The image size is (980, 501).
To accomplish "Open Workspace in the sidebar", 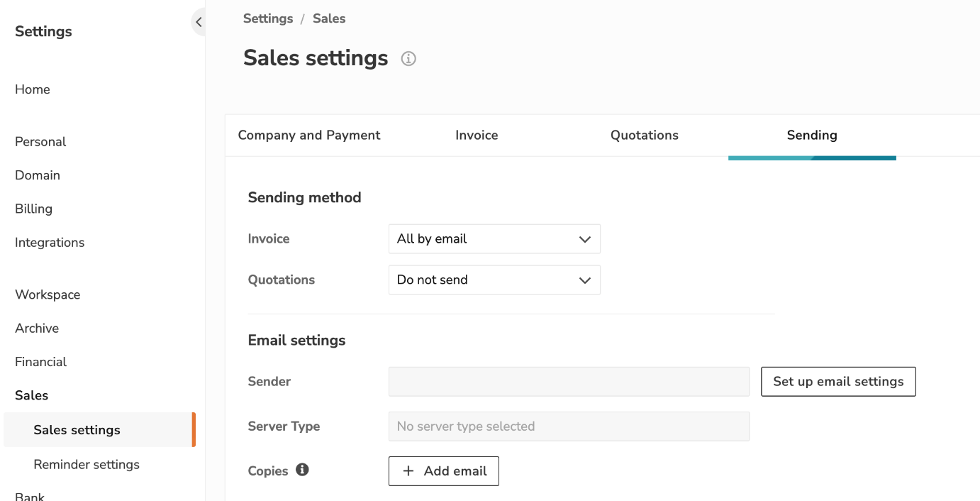I will pyautogui.click(x=48, y=295).
